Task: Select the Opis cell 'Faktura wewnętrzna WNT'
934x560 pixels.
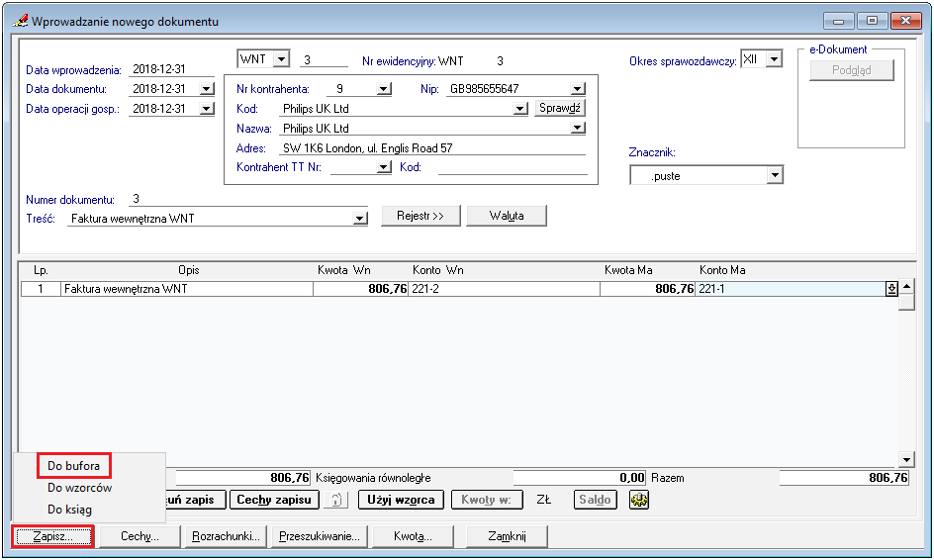Action: (187, 289)
